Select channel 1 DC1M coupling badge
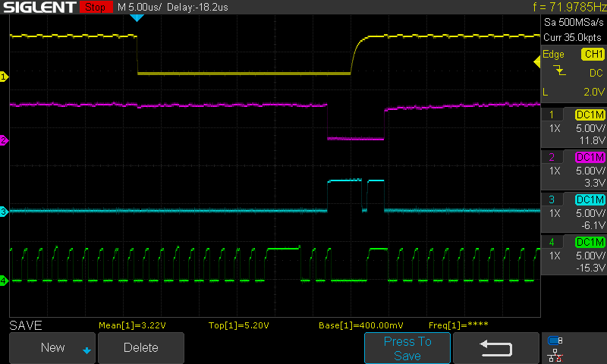 (x=590, y=115)
